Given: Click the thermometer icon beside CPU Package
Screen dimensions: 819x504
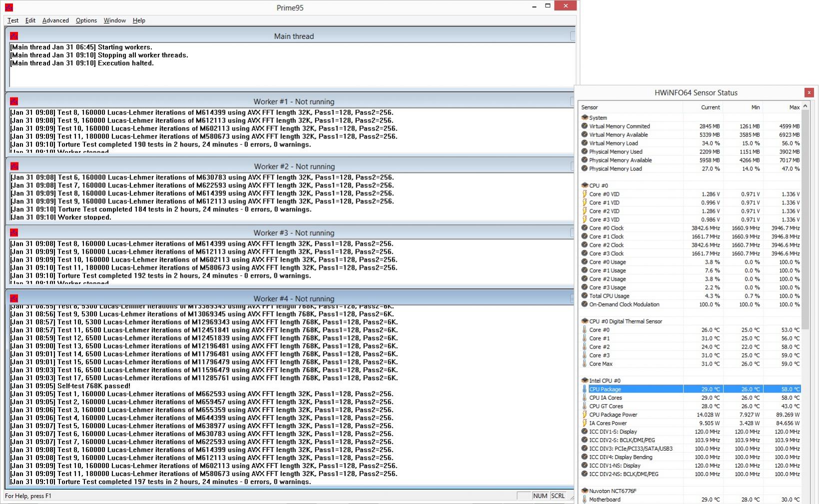Looking at the screenshot, I should click(x=585, y=389).
